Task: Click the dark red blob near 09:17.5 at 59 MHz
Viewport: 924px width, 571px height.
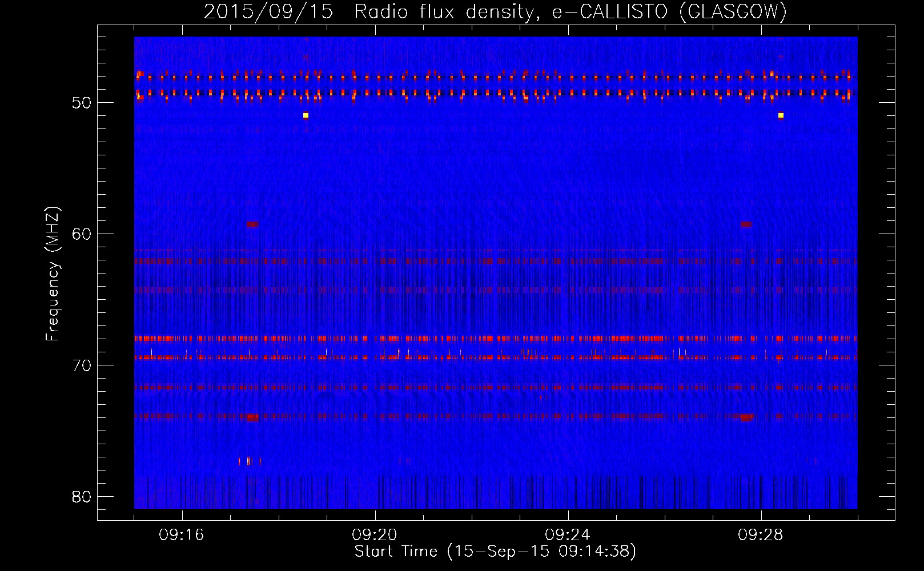Action: coord(252,224)
